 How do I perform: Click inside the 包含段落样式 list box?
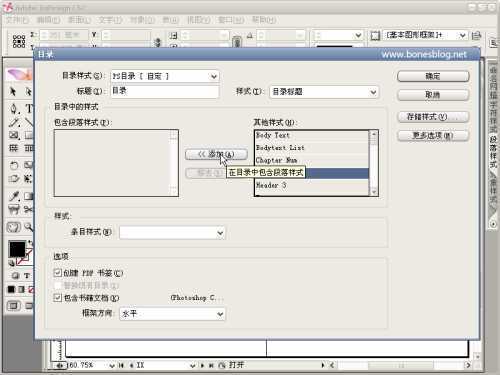point(116,163)
